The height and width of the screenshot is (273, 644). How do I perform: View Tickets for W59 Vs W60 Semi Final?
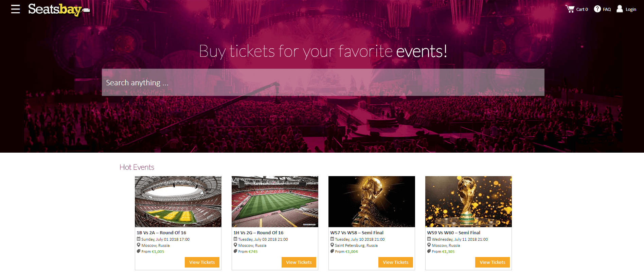tap(492, 262)
